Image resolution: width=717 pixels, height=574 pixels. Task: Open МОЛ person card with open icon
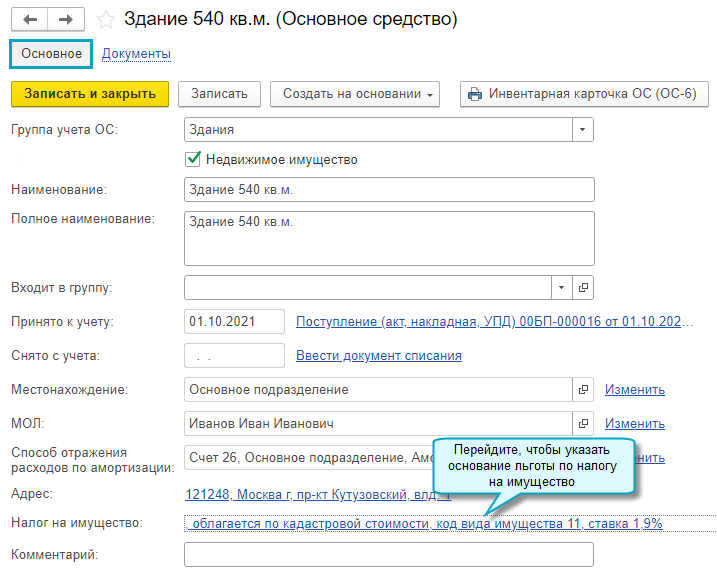[x=584, y=424]
